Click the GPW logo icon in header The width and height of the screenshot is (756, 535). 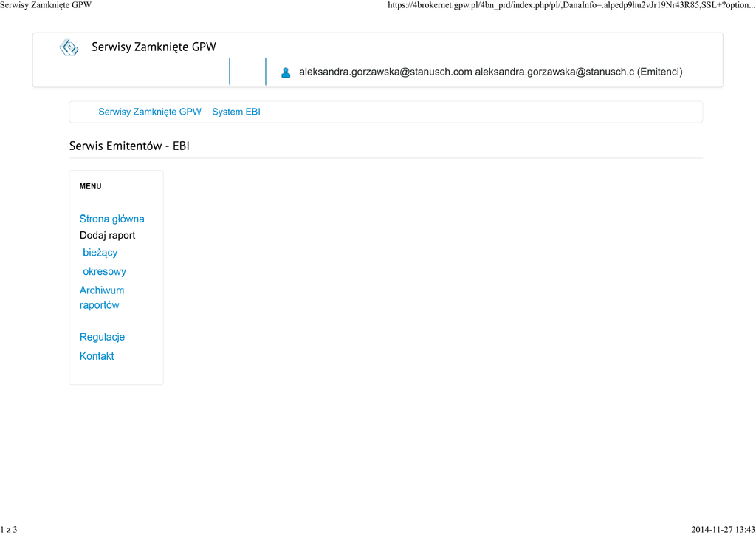69,48
